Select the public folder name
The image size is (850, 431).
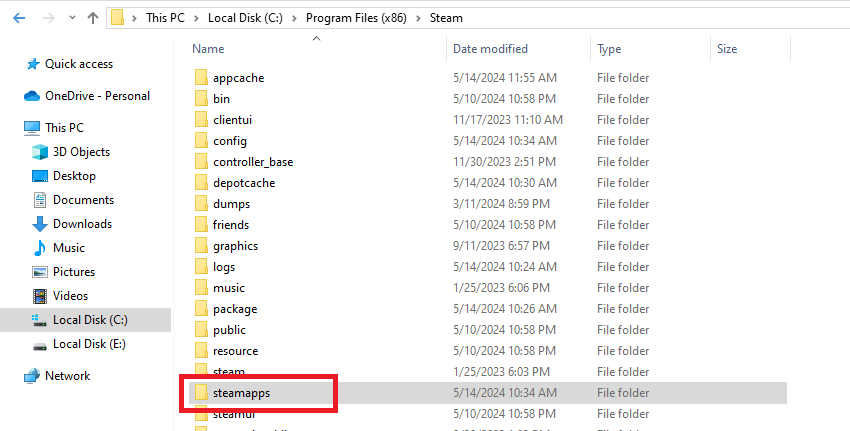[229, 330]
